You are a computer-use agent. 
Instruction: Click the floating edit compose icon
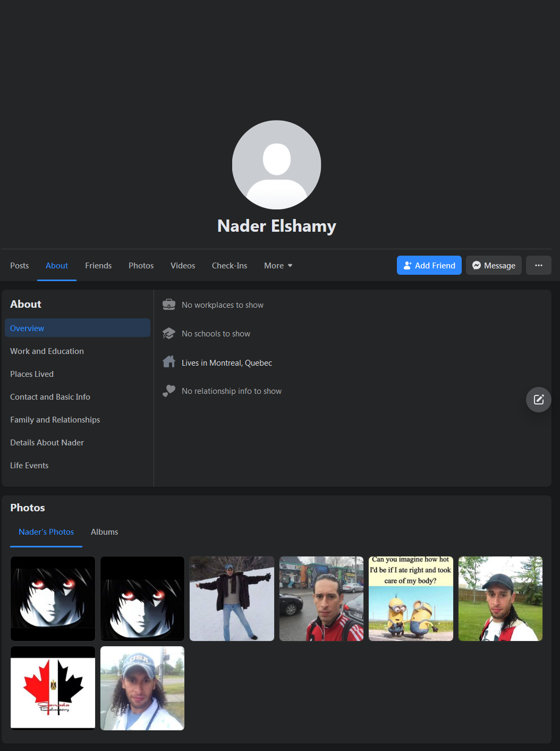539,400
